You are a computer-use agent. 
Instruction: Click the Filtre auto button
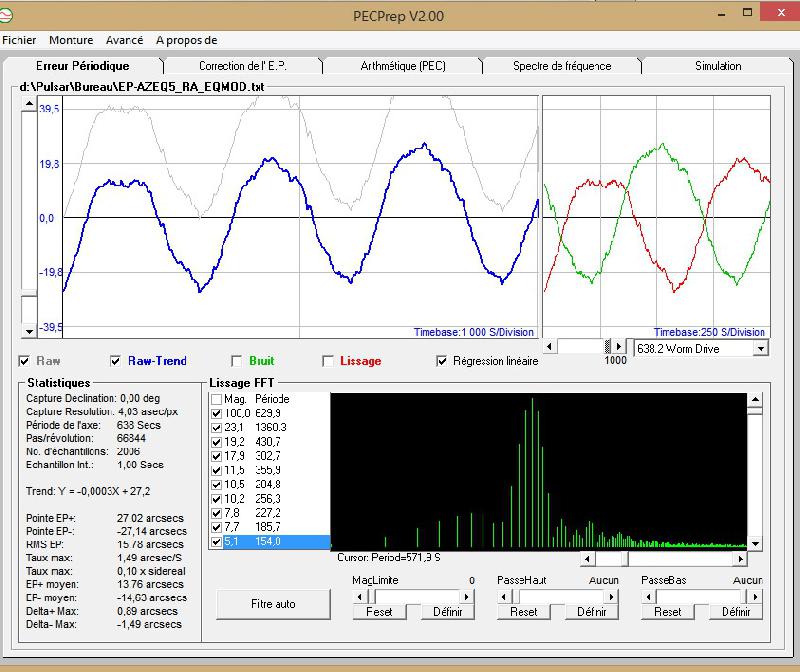pos(272,604)
